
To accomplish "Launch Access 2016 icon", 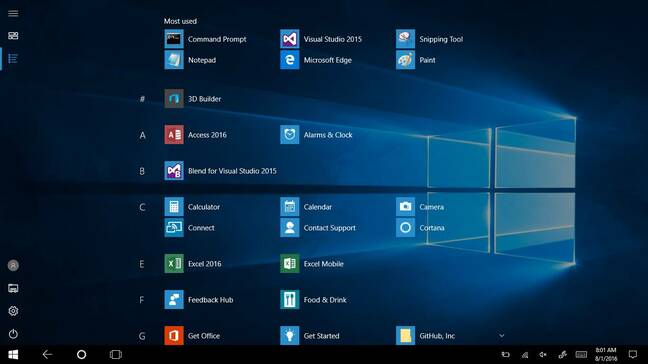I will point(174,135).
